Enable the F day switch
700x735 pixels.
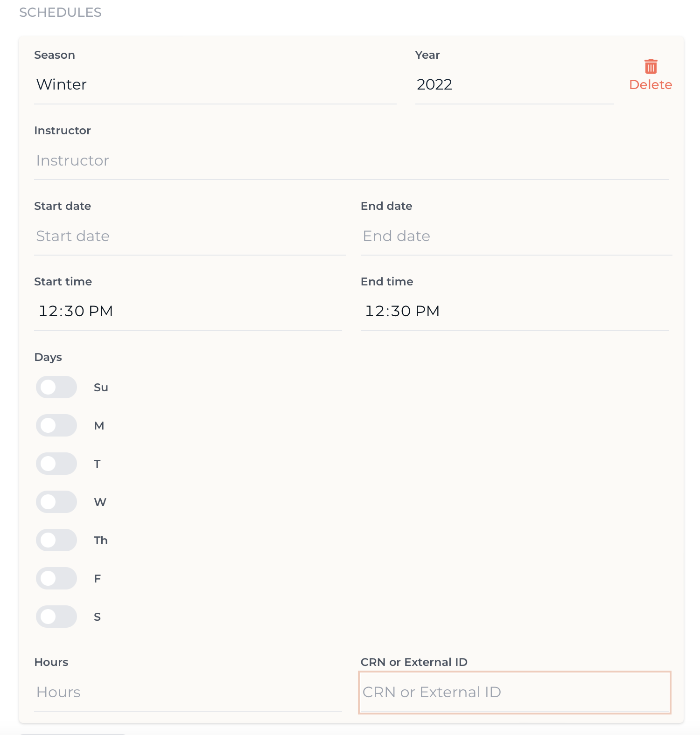pos(56,578)
